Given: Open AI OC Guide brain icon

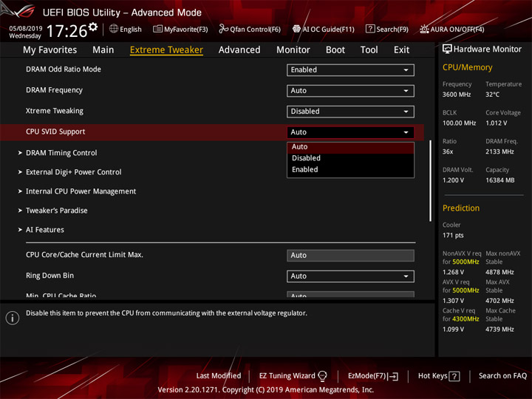Looking at the screenshot, I should tap(296, 29).
